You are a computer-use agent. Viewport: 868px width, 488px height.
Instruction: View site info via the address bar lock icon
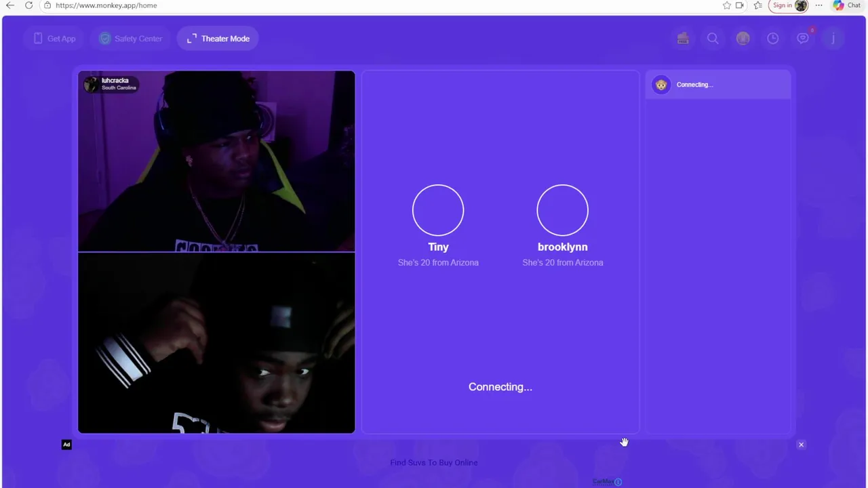(47, 5)
